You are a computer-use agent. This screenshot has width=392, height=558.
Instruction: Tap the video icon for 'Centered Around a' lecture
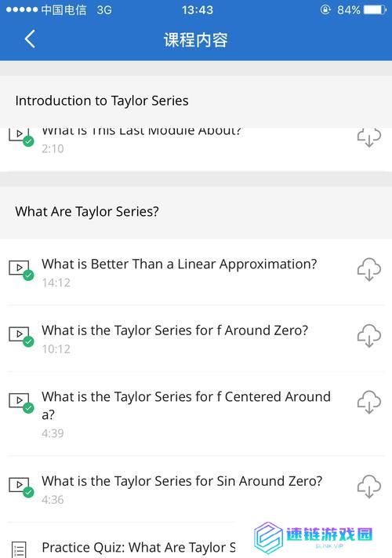coord(21,402)
